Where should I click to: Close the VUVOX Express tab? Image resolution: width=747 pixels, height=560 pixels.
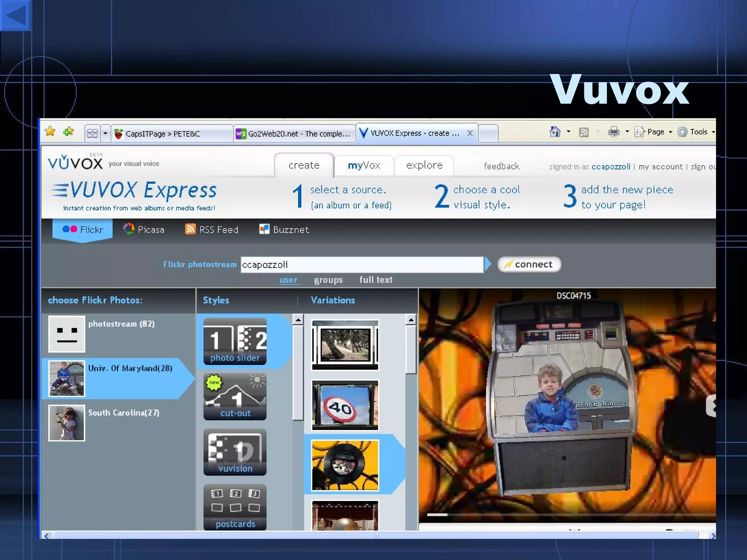point(470,133)
